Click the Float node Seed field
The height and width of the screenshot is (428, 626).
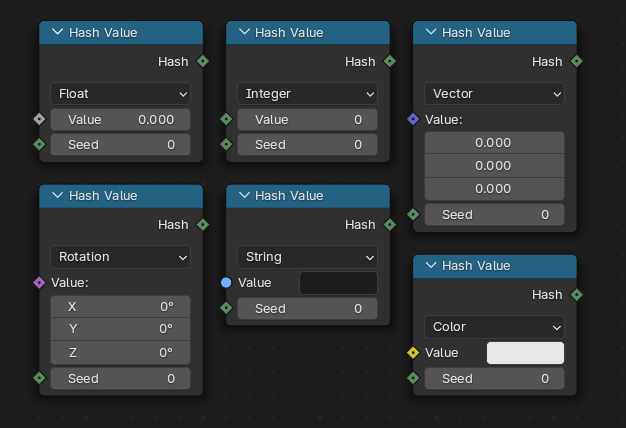[x=121, y=145]
